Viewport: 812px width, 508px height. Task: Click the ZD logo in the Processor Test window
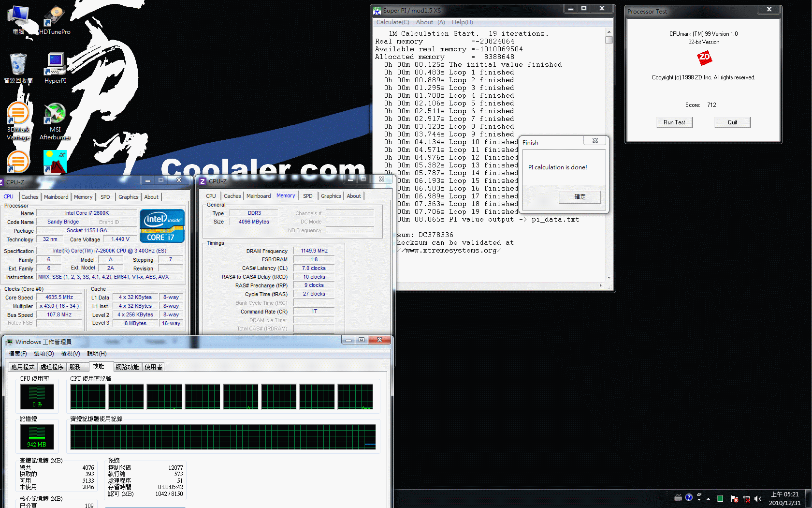[704, 59]
